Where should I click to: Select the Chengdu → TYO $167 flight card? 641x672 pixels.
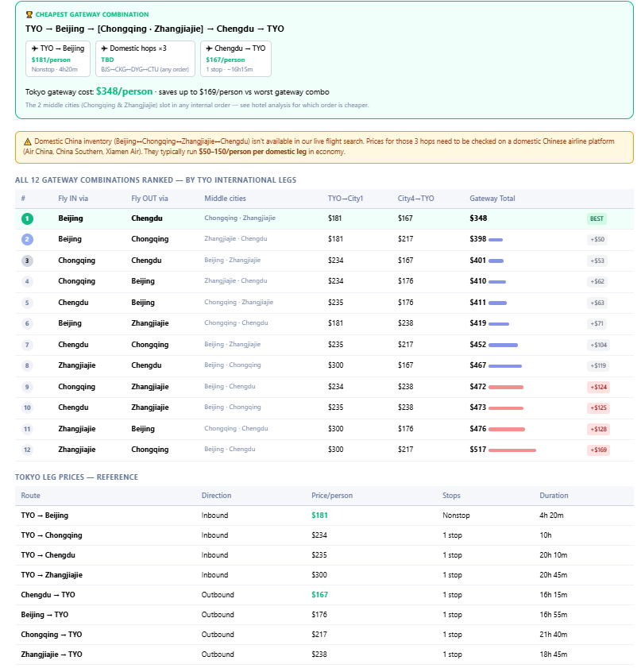pyautogui.click(x=236, y=59)
